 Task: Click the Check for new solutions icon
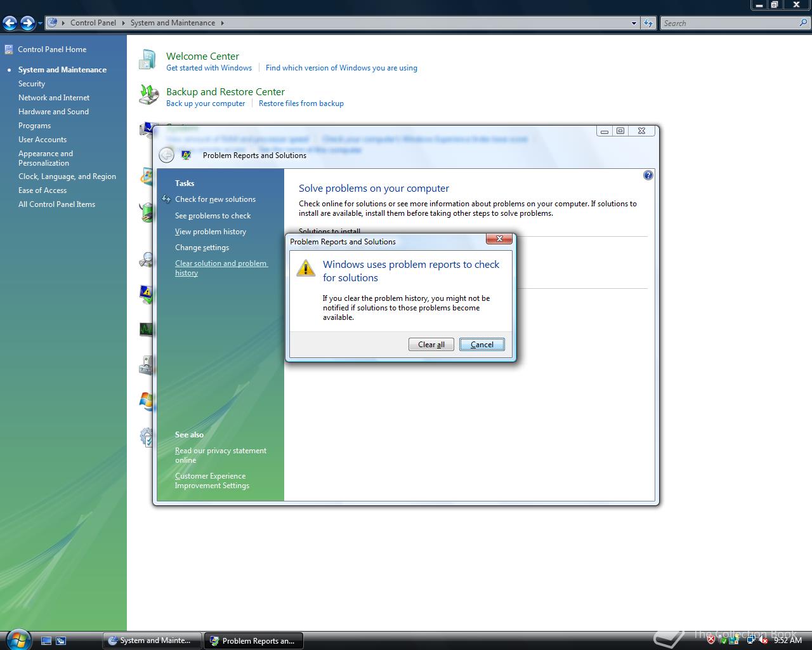coord(166,199)
